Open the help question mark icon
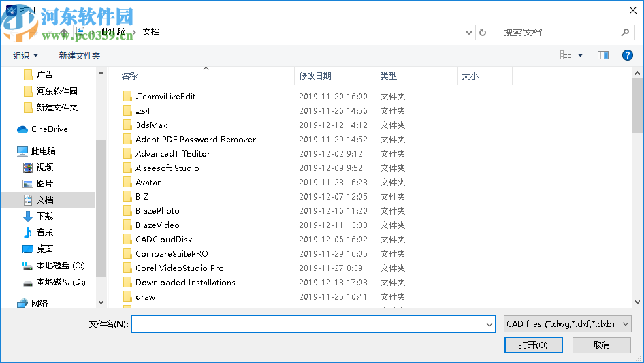The height and width of the screenshot is (363, 644). click(627, 55)
